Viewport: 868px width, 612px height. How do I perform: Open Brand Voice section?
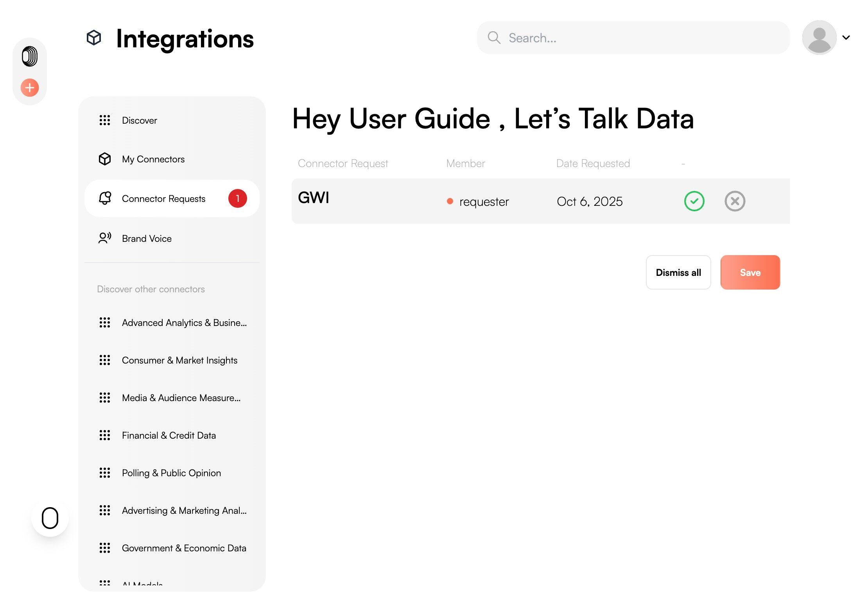[x=147, y=239]
